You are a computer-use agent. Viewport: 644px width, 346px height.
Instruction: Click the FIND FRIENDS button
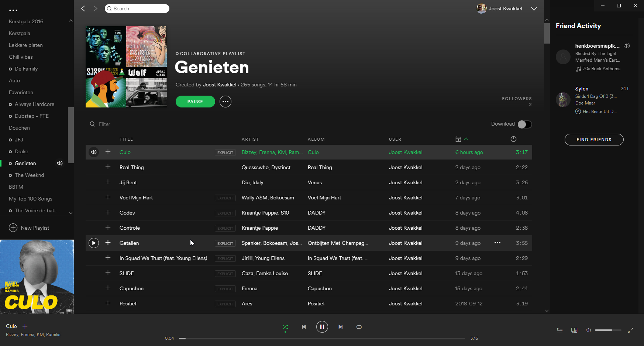(x=594, y=140)
